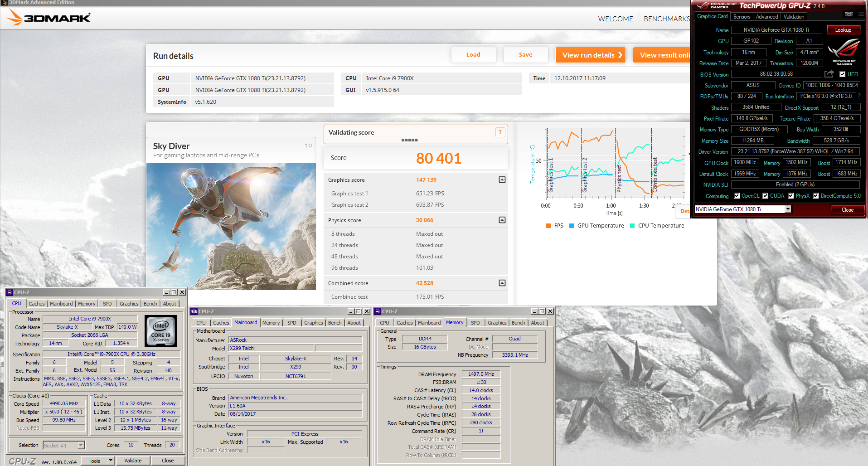This screenshot has height=466, width=868.
Task: Click the Validating score progress dots
Action: pyautogui.click(x=409, y=140)
